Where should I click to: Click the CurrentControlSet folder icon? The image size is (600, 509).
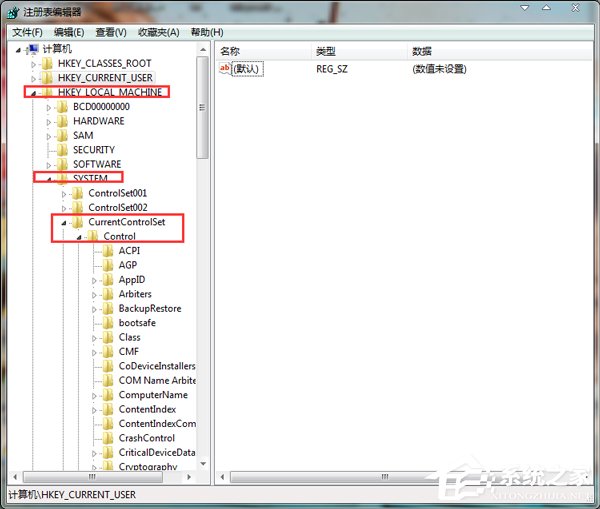pyautogui.click(x=77, y=222)
